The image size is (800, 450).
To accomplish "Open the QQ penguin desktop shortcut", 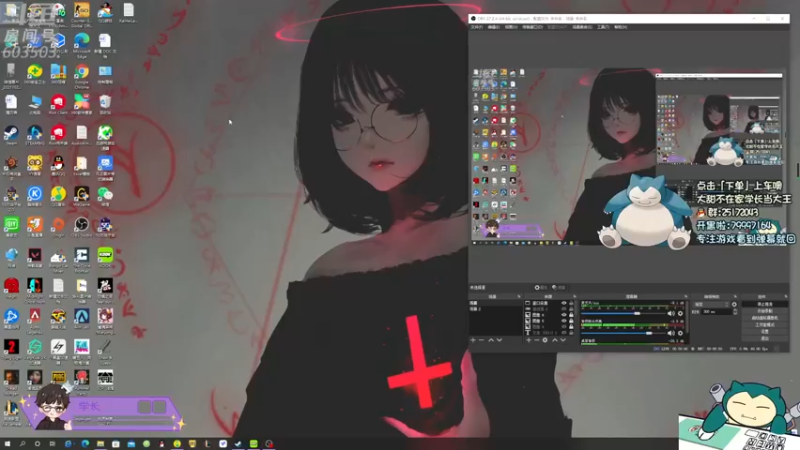I will point(58,164).
